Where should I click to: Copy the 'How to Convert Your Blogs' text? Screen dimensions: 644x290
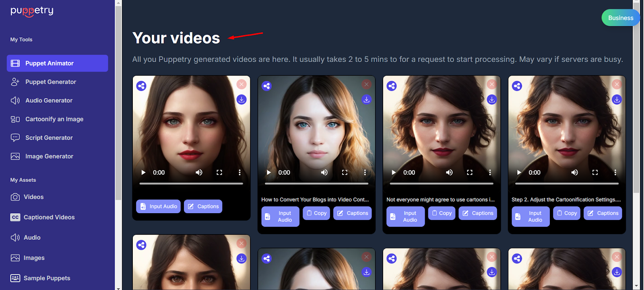pyautogui.click(x=316, y=213)
